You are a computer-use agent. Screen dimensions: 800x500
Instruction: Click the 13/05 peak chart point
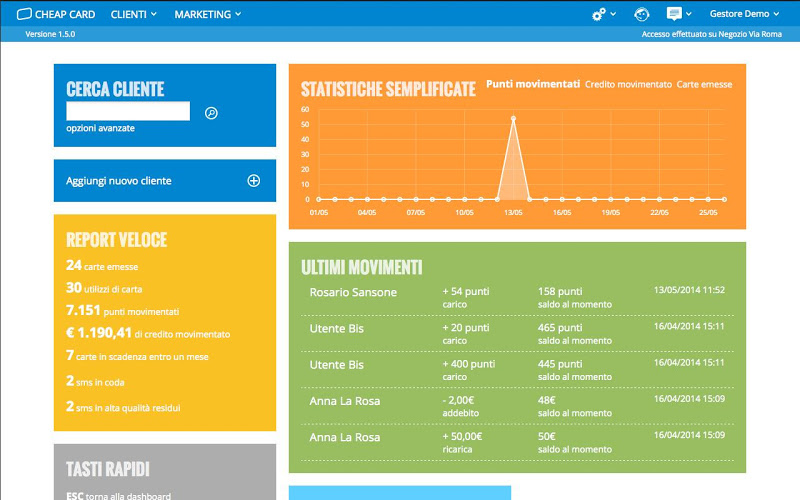pos(513,118)
